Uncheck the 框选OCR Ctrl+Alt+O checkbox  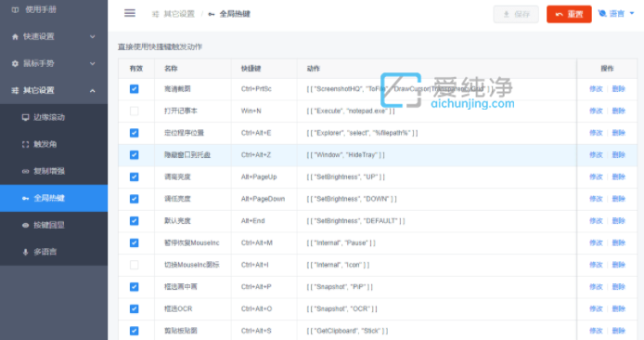135,308
